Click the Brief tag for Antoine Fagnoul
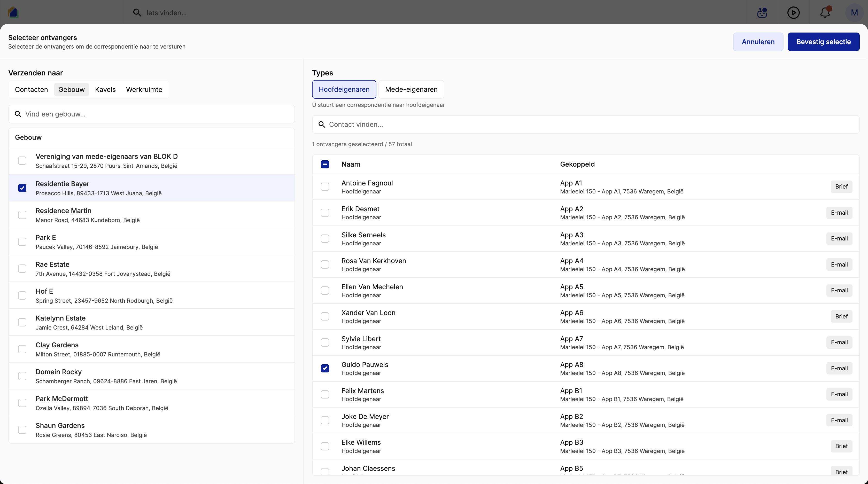This screenshot has width=868, height=484. [841, 186]
